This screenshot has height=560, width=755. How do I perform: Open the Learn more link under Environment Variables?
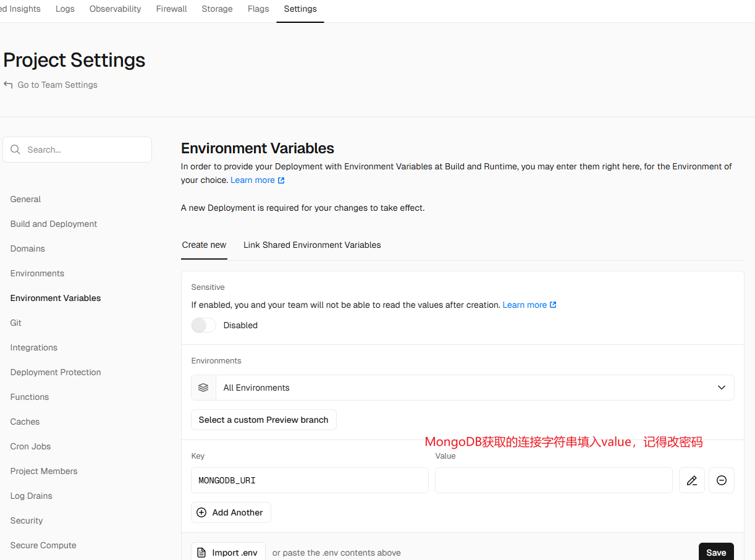253,180
